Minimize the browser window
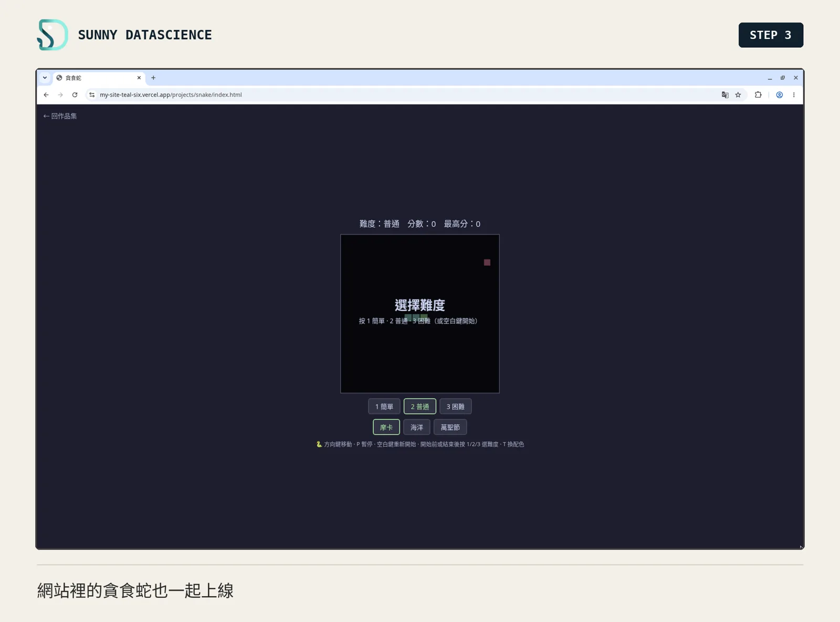The height and width of the screenshot is (622, 840). tap(770, 78)
